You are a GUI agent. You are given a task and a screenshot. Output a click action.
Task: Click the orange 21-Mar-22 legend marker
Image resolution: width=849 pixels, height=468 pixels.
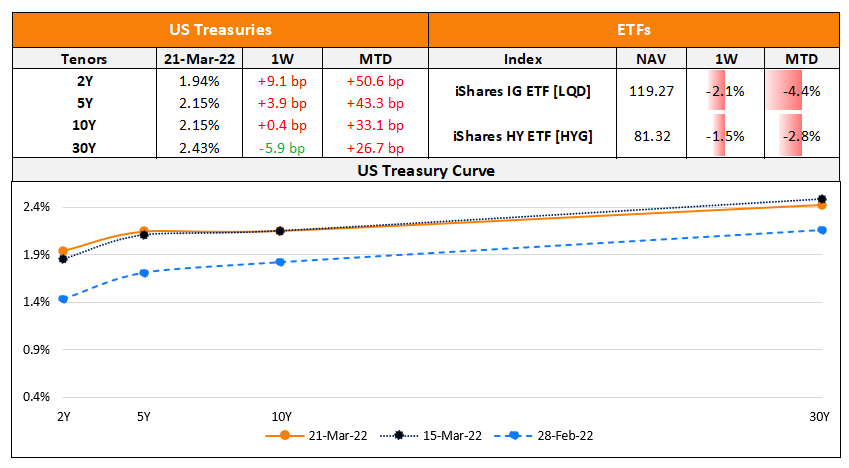click(285, 435)
